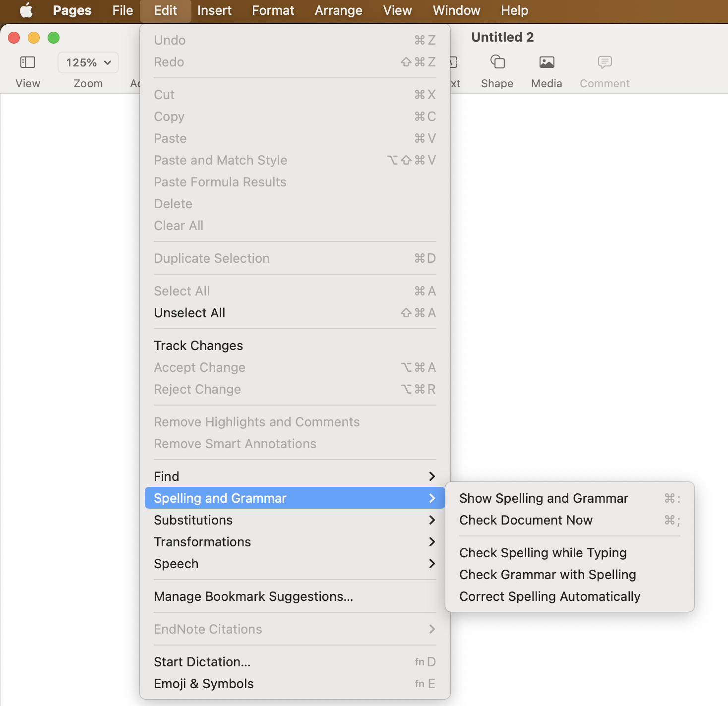Click the Paste menu item

[295, 138]
